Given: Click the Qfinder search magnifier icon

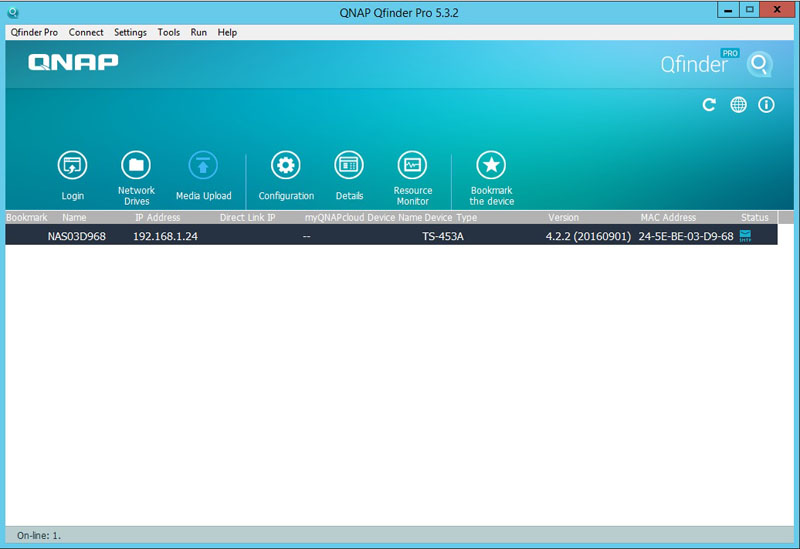Looking at the screenshot, I should (760, 65).
